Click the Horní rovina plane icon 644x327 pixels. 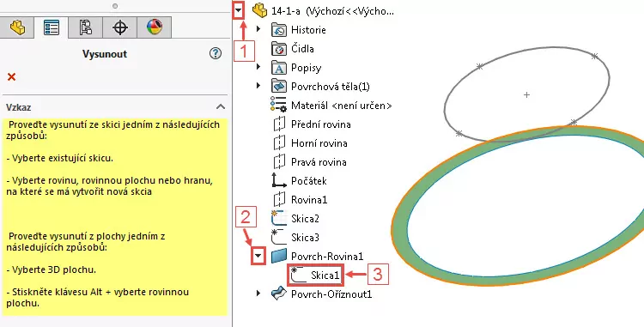[279, 142]
